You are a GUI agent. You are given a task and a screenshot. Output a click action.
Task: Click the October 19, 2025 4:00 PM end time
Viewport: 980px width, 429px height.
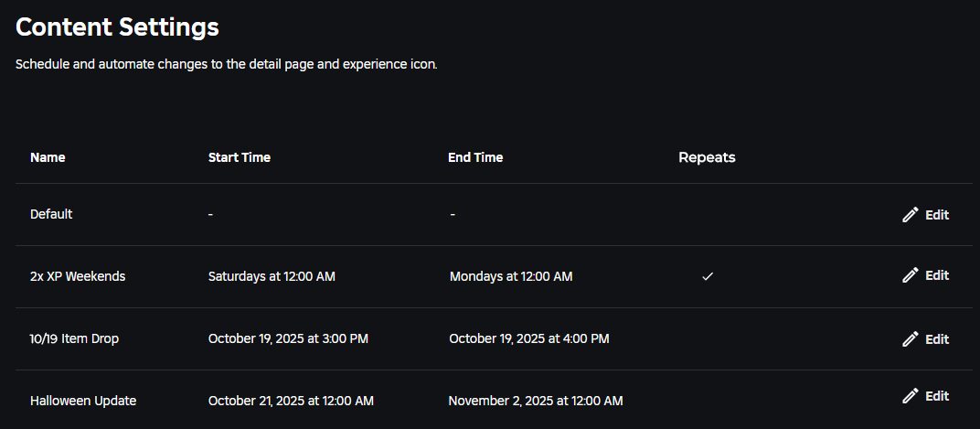pos(528,338)
